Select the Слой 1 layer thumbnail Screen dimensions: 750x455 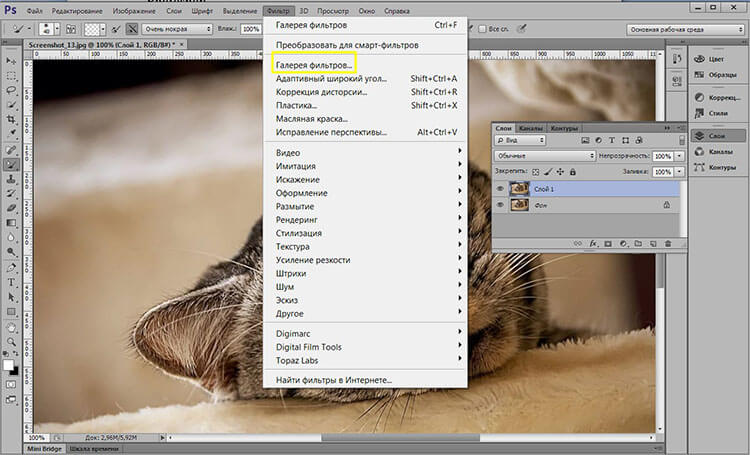click(x=520, y=187)
